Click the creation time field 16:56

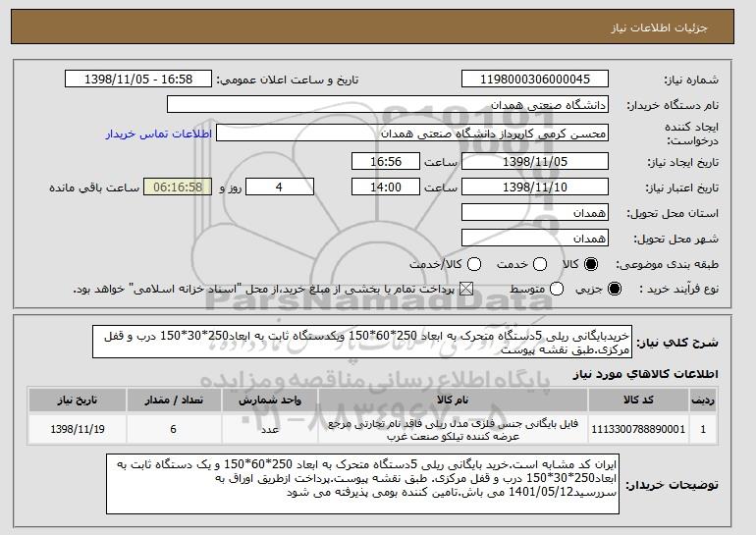(x=386, y=161)
